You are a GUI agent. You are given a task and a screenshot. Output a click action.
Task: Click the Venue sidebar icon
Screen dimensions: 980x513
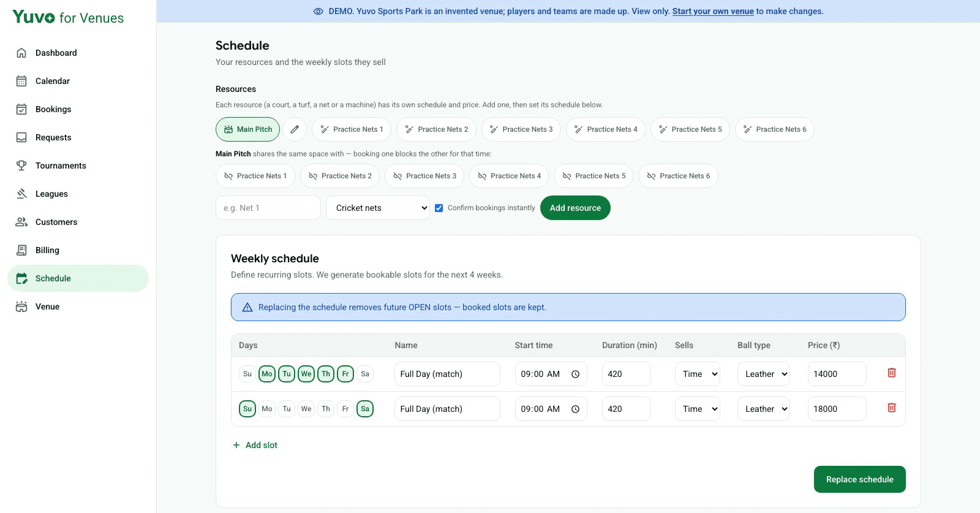click(21, 306)
